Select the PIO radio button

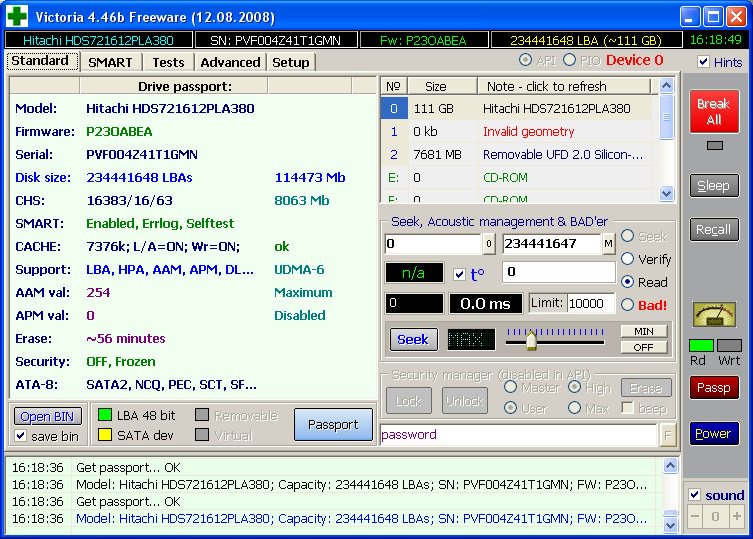[570, 60]
